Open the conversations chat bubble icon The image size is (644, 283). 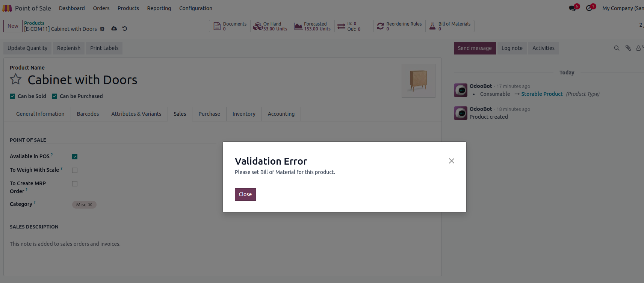[573, 8]
